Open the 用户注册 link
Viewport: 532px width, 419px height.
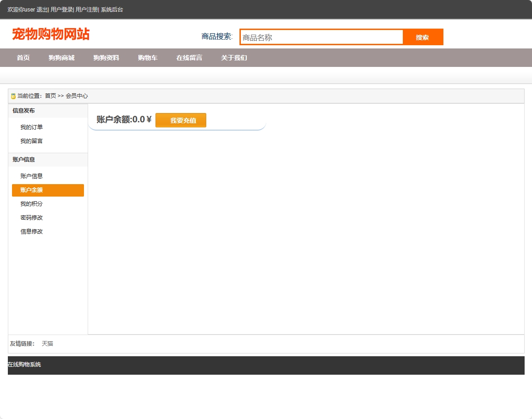coord(87,10)
